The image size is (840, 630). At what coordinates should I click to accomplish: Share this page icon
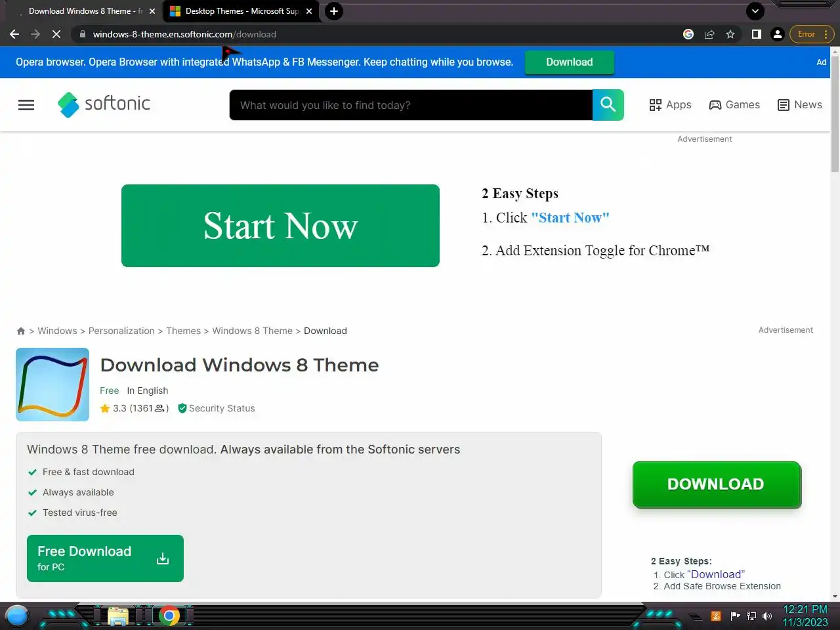point(709,34)
